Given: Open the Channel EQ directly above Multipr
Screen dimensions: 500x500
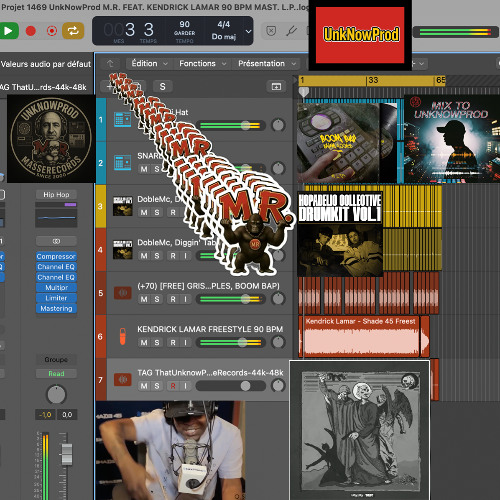Looking at the screenshot, I should [56, 277].
